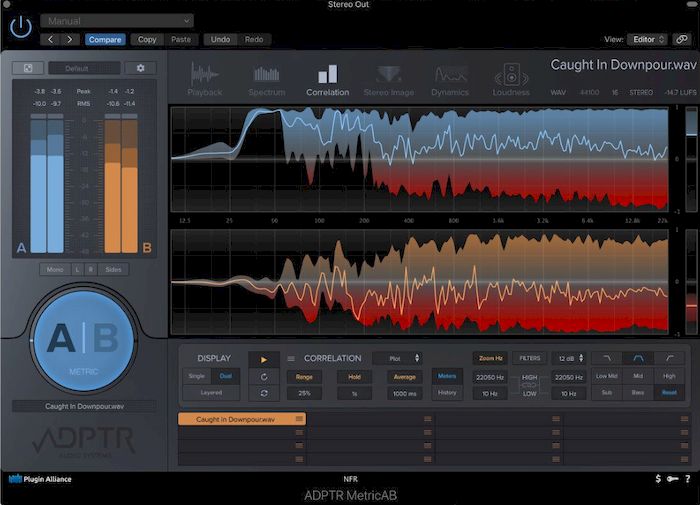Screen dimensions: 700x505
Task: Click the Undo button
Action: click(220, 39)
